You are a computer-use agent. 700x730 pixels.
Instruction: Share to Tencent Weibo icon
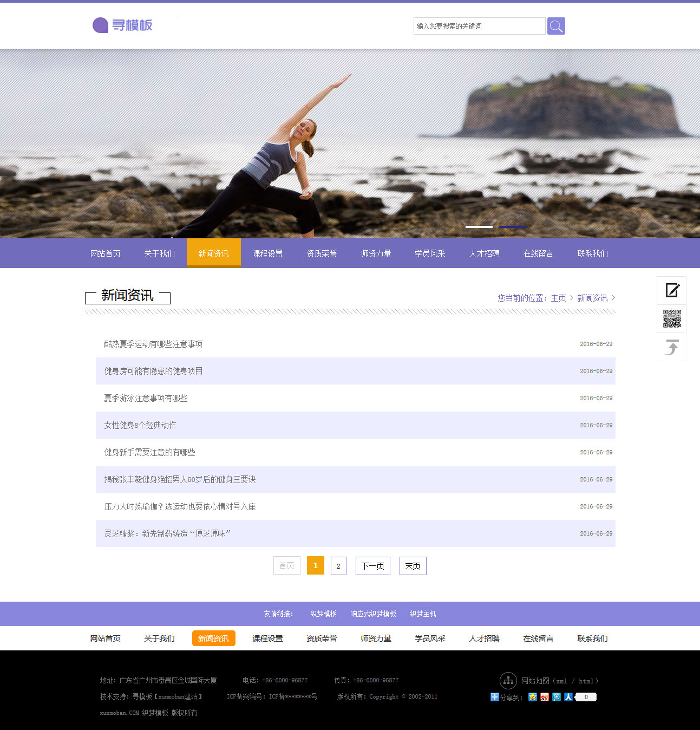click(557, 697)
